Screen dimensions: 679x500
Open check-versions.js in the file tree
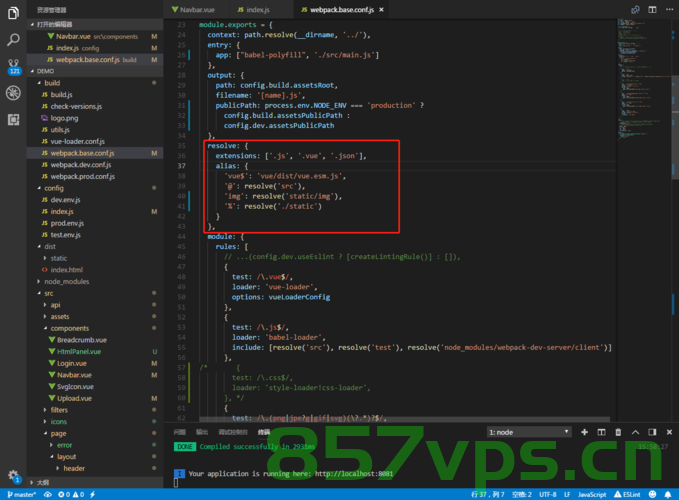pos(95,106)
